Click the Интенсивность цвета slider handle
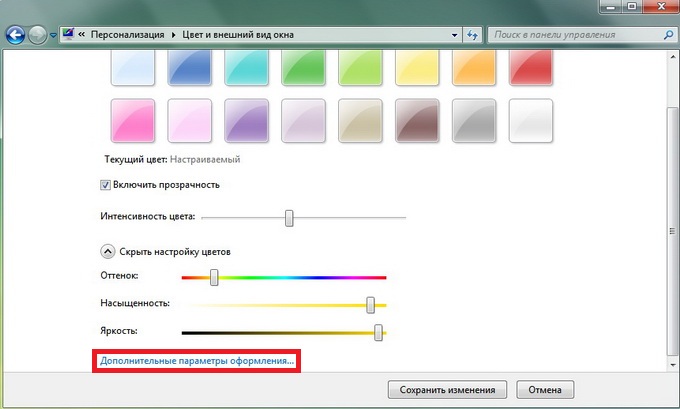 coord(289,218)
